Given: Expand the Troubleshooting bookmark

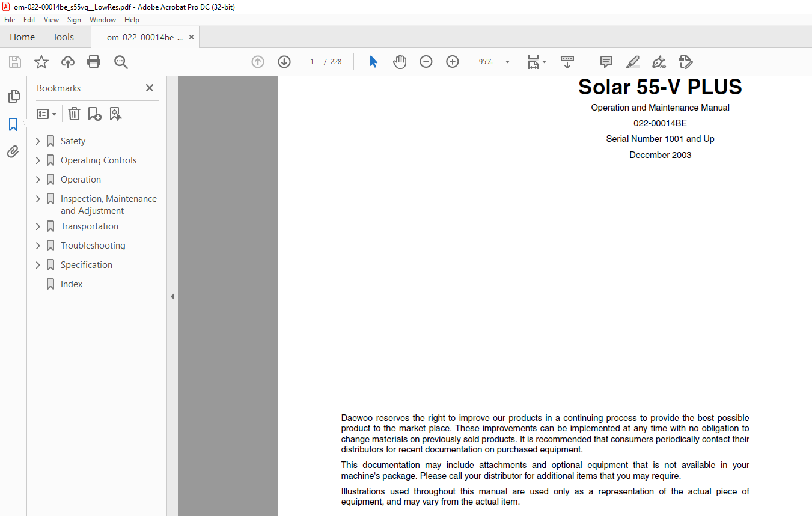Looking at the screenshot, I should point(38,246).
